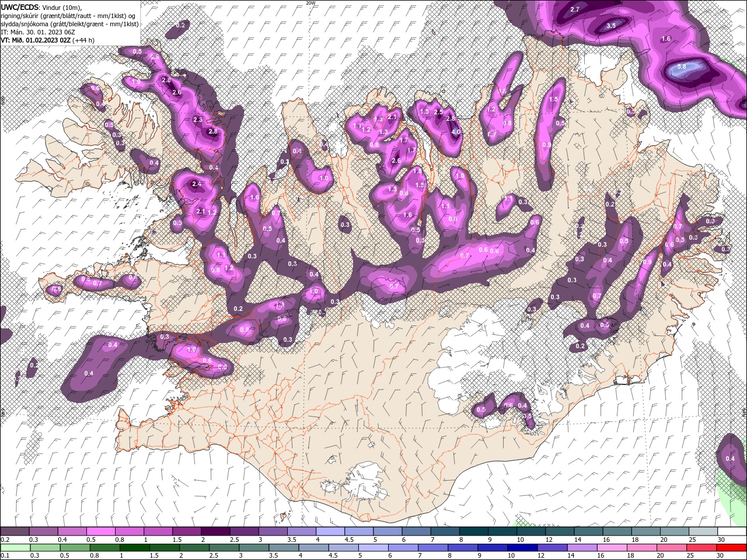The width and height of the screenshot is (747, 560).
Task: Select the 3.5 precipitation value near the top edge
Action: (611, 26)
